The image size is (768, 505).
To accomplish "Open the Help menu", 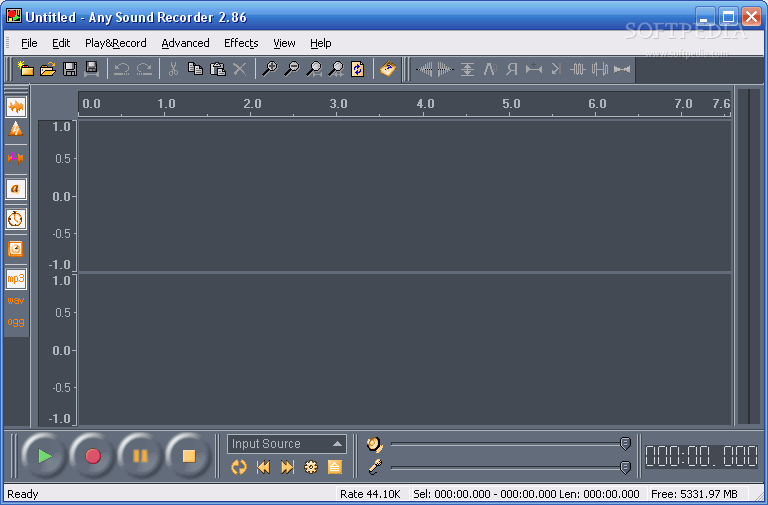I will coord(321,43).
